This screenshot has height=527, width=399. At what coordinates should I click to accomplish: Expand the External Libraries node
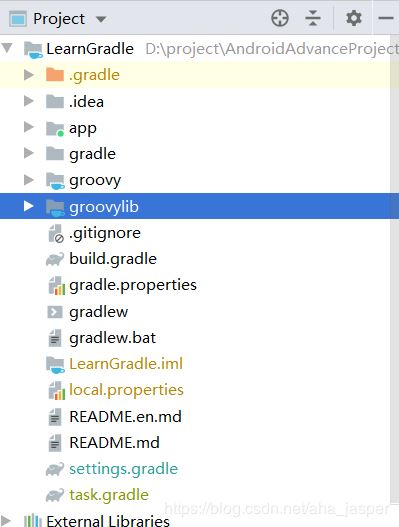coord(7,520)
